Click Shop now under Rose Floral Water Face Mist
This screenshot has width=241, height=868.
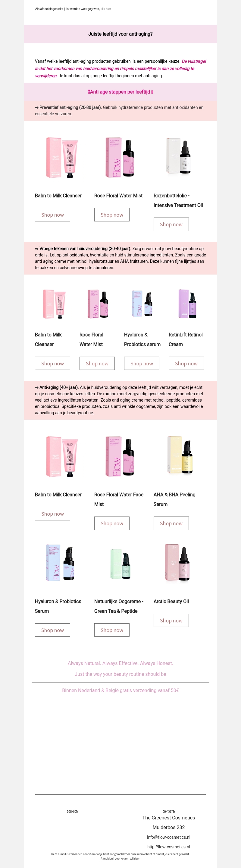coord(112,523)
